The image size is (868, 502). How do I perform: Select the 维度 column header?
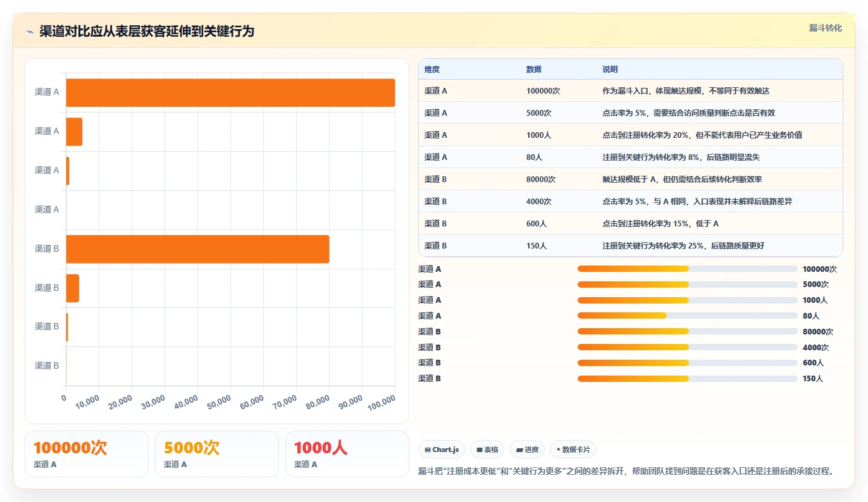coord(432,69)
